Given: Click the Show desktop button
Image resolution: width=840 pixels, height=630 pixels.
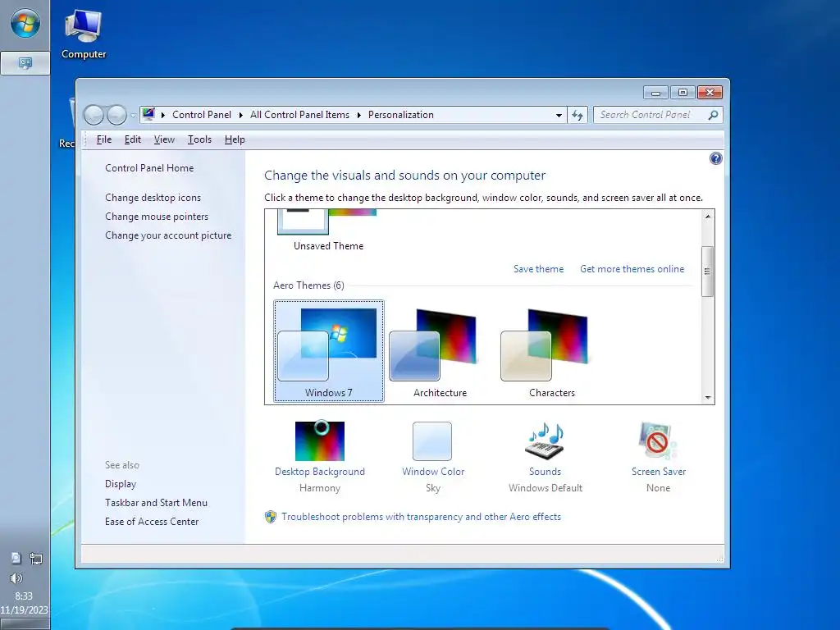Looking at the screenshot, I should pos(25,624).
